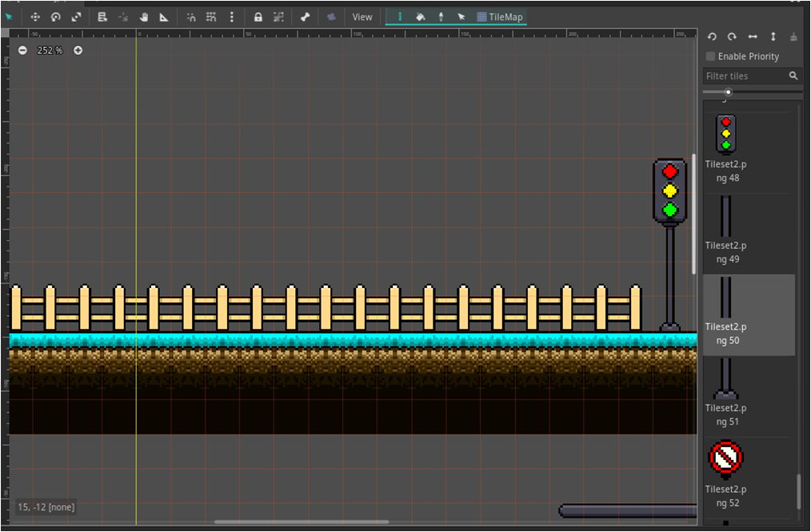Toggle smart snapping
This screenshot has height=532, width=811.
coord(191,17)
